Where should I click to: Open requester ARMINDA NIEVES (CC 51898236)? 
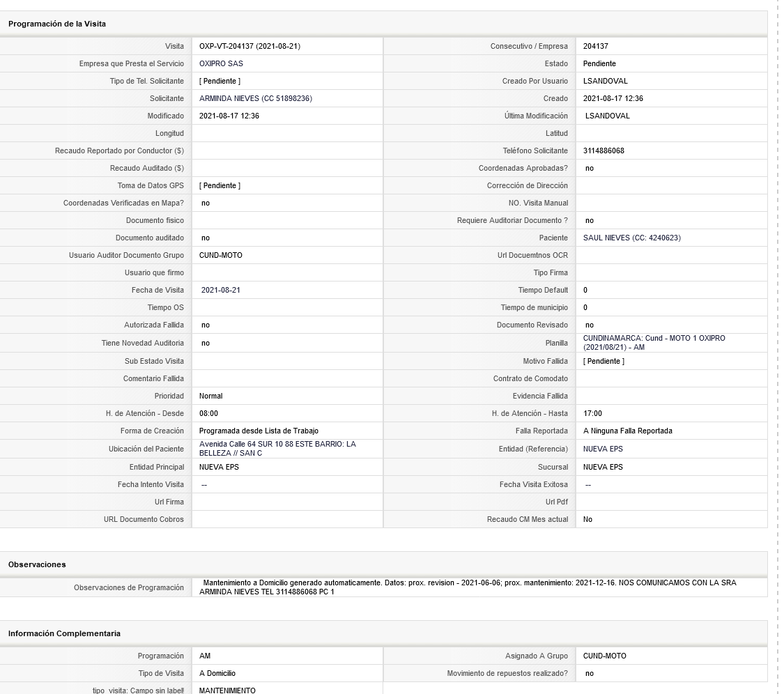point(256,98)
